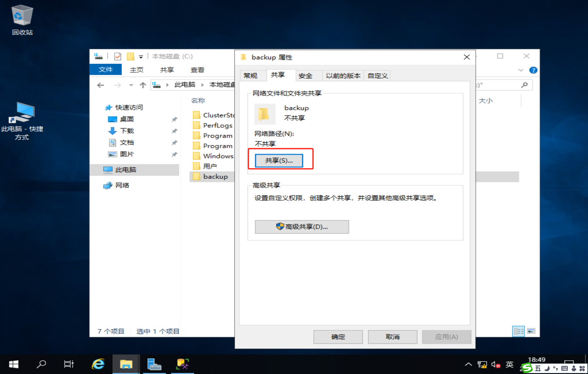The width and height of the screenshot is (588, 374).
Task: Click the Explorer search magnifier icon
Action: point(524,85)
